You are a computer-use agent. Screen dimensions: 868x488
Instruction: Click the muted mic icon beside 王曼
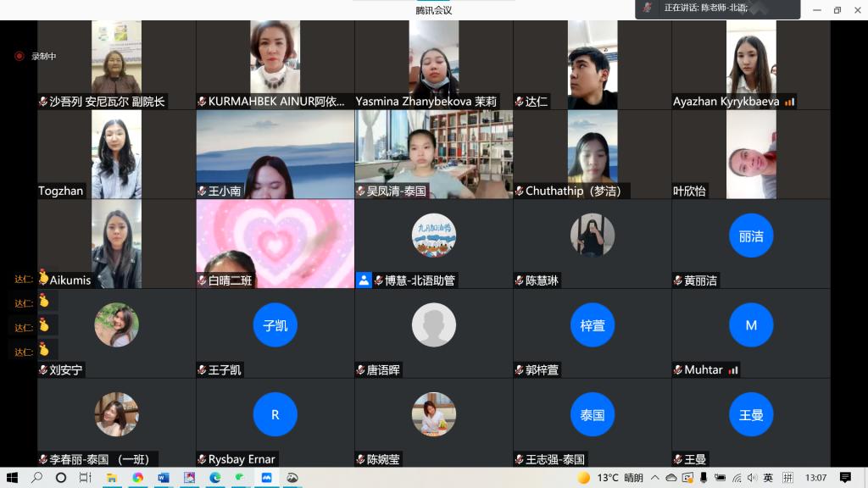click(678, 460)
